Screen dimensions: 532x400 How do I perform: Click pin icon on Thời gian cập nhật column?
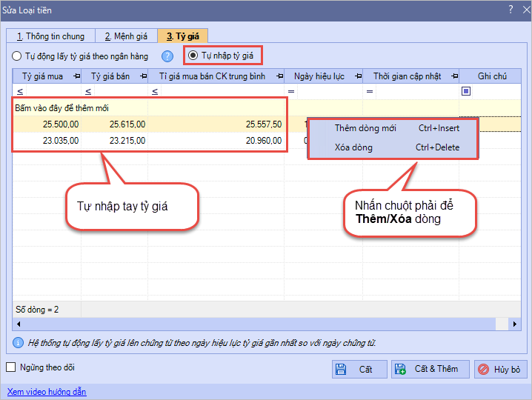tap(452, 76)
